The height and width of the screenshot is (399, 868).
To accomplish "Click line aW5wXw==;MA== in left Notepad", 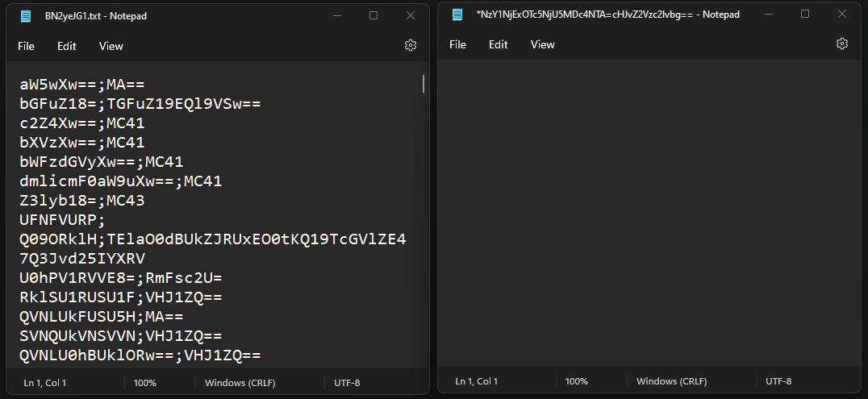I will pos(82,85).
